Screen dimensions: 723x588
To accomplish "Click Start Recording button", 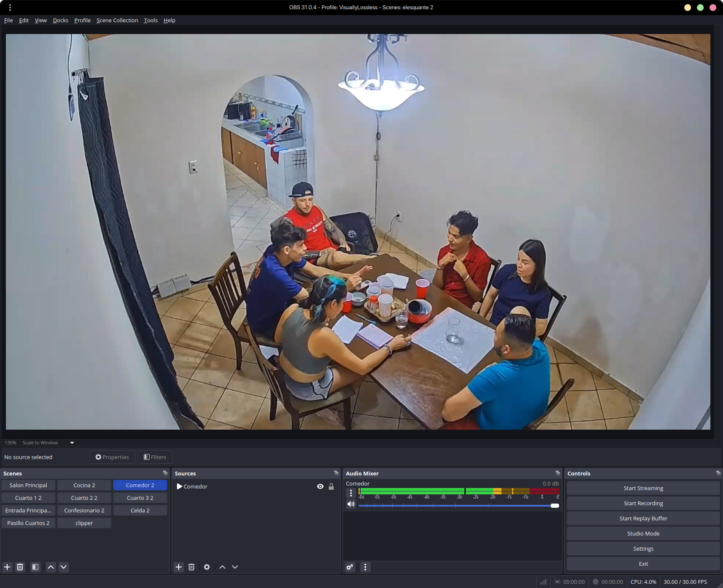I will pyautogui.click(x=643, y=503).
